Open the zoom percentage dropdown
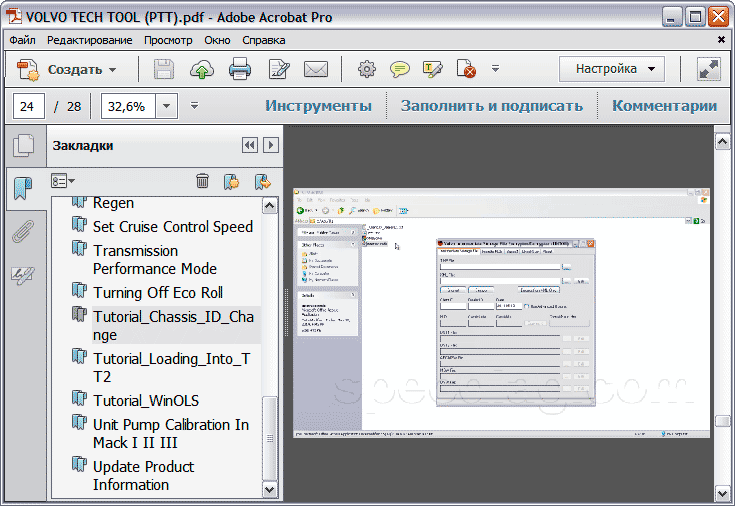The height and width of the screenshot is (506, 735). tap(166, 106)
